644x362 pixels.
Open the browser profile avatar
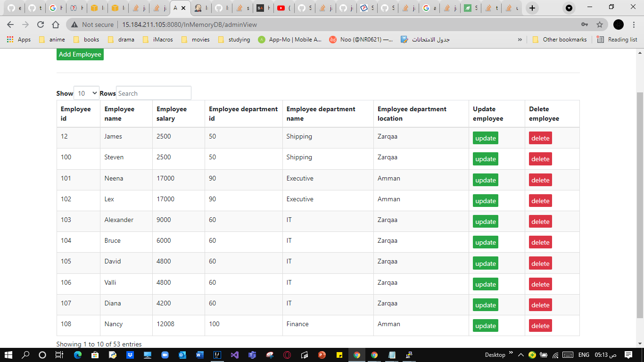(x=618, y=25)
